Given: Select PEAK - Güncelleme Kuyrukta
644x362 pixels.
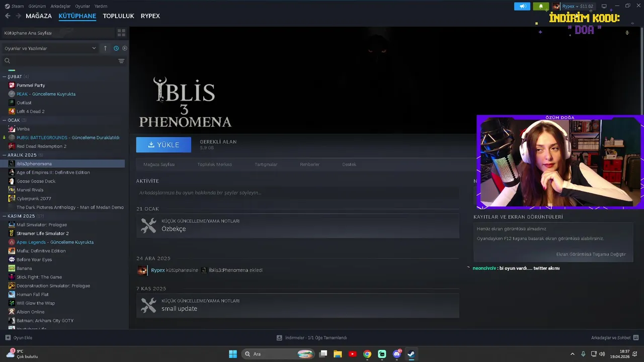Looking at the screenshot, I should (46, 94).
